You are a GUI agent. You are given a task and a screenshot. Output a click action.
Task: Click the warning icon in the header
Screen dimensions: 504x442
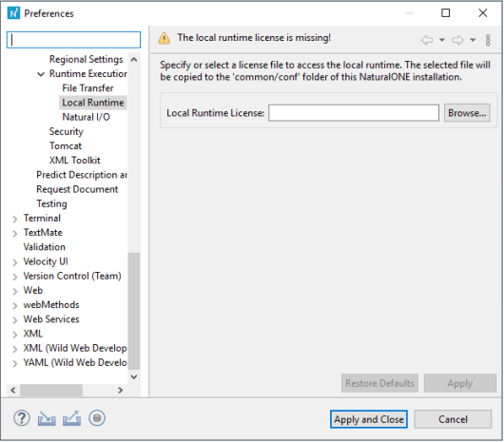click(165, 38)
